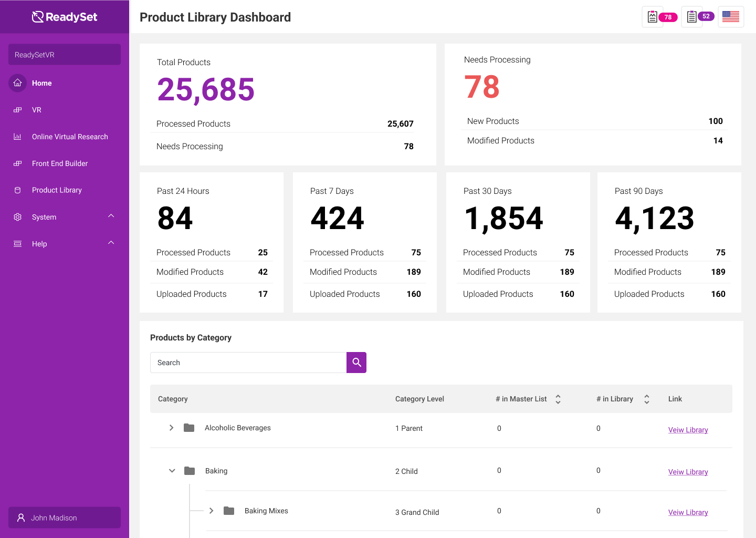
Task: Click the John Madison profile button
Action: pyautogui.click(x=65, y=518)
